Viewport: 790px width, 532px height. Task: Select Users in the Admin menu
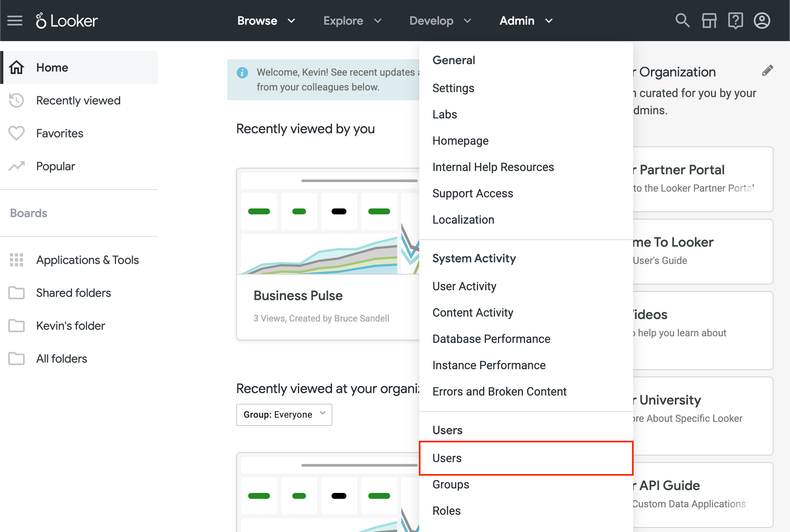[x=447, y=458]
